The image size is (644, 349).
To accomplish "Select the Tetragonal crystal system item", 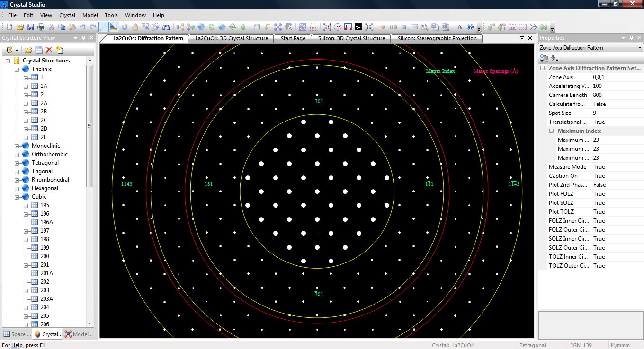I will click(45, 163).
